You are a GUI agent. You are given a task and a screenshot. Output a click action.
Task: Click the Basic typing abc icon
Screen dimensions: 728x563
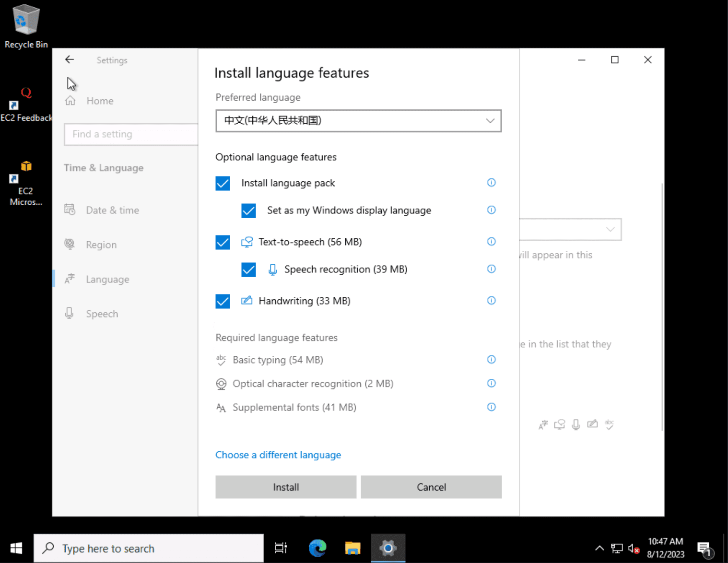[221, 360]
